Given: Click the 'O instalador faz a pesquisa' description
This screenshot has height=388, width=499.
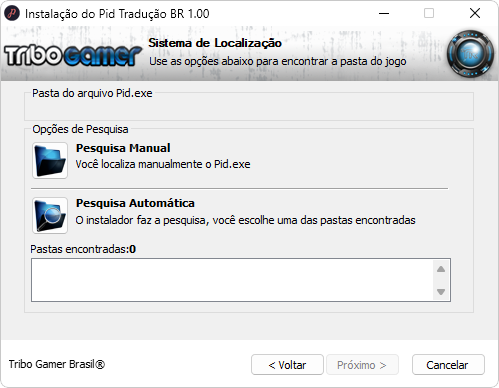Looking at the screenshot, I should (245, 220).
